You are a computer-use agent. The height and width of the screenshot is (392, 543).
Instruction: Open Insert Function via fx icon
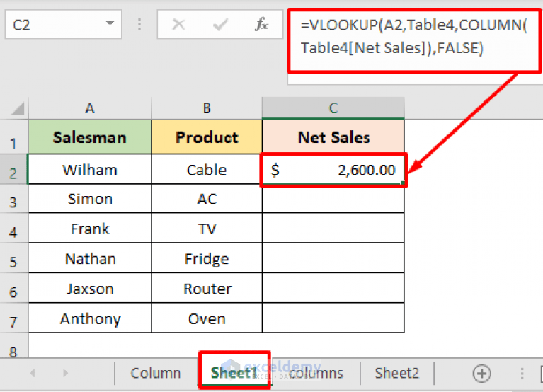262,25
